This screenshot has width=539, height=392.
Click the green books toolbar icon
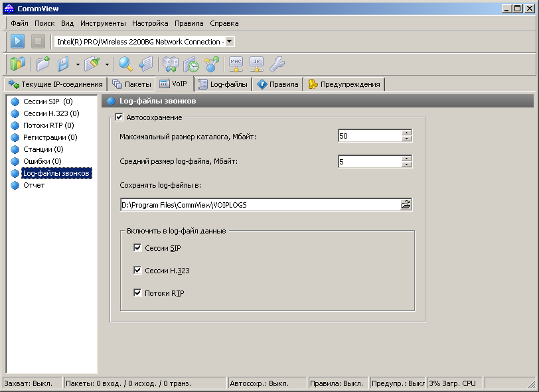18,64
